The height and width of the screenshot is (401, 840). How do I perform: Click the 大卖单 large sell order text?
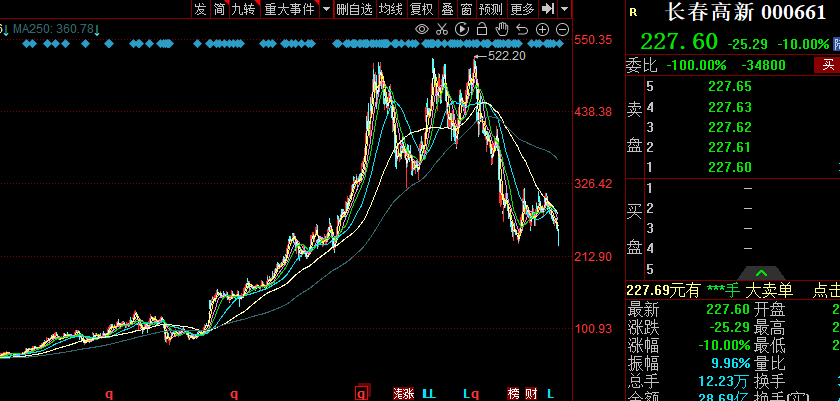point(769,291)
